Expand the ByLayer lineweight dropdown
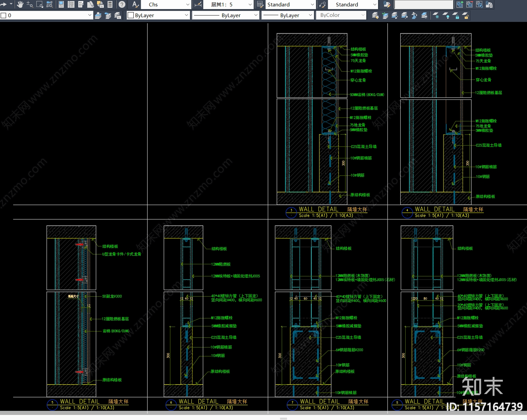The height and width of the screenshot is (420, 527). click(310, 15)
